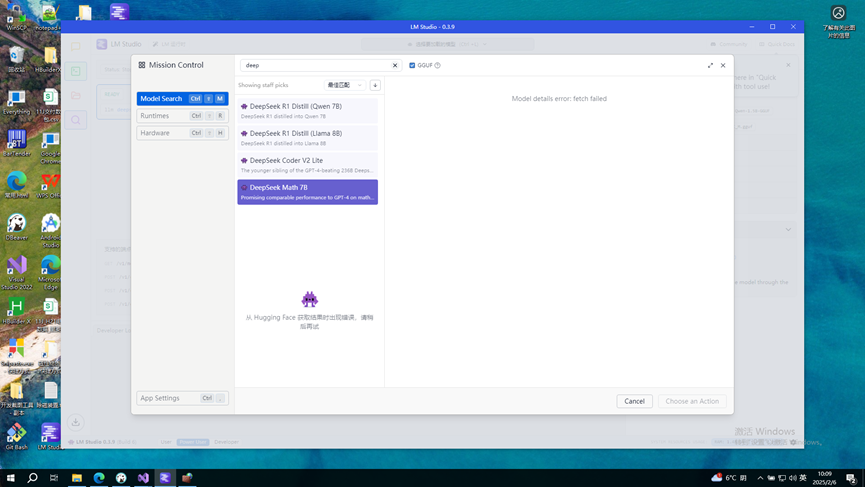Click the descending sort arrow button
Viewport: 865px width, 487px height.
(375, 85)
